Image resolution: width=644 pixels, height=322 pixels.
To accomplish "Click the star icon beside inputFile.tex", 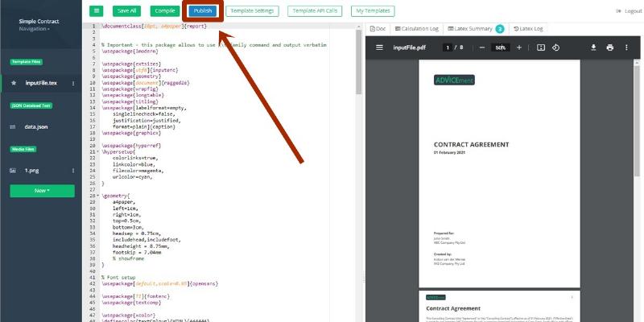I will (x=14, y=83).
